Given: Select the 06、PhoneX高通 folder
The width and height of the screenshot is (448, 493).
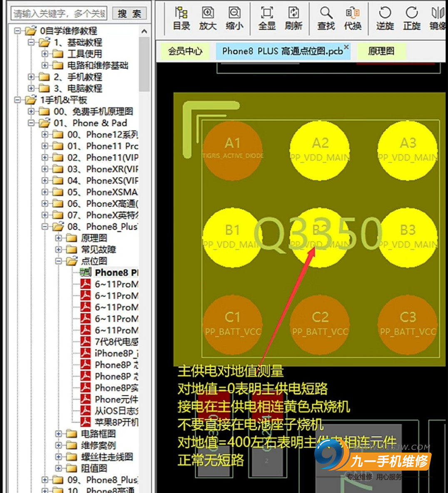Looking at the screenshot, I should 95,204.
